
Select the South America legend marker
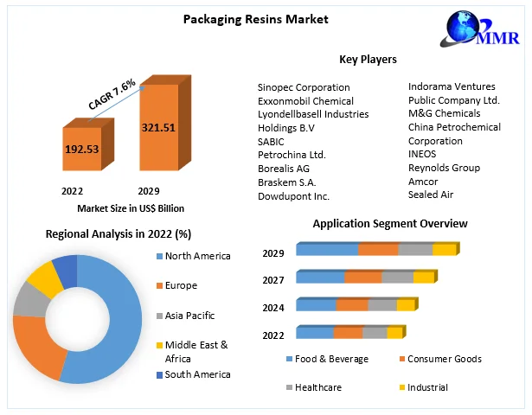coord(158,374)
